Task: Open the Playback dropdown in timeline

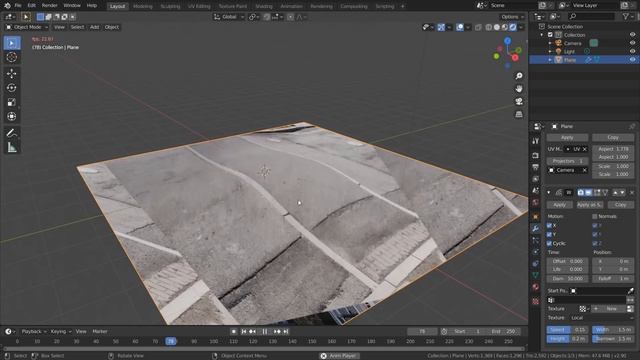Action: click(34, 331)
